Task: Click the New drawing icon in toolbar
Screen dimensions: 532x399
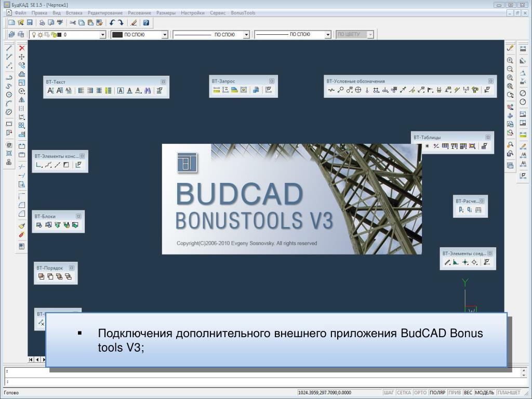Action: [x=11, y=22]
